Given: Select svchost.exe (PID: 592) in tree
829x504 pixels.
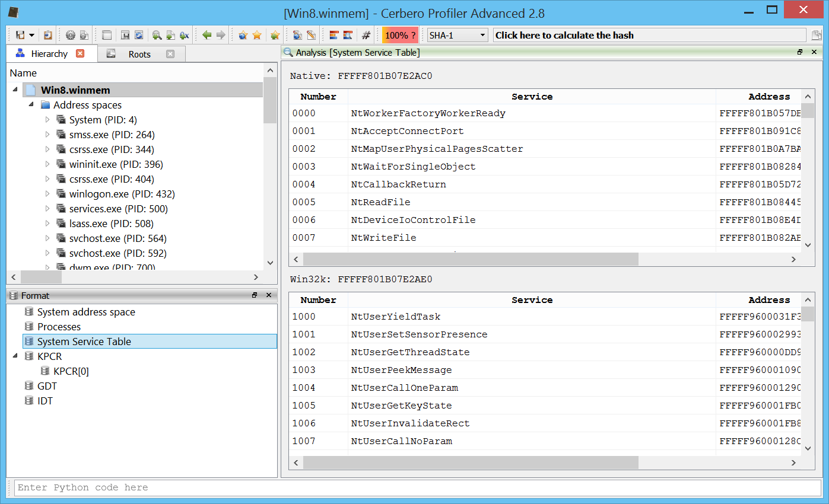Looking at the screenshot, I should tap(117, 253).
